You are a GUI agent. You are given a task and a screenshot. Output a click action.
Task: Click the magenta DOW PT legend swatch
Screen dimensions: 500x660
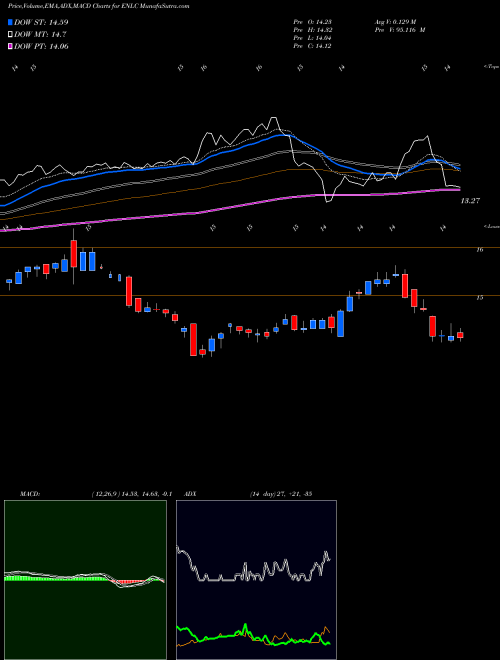pyautogui.click(x=11, y=46)
